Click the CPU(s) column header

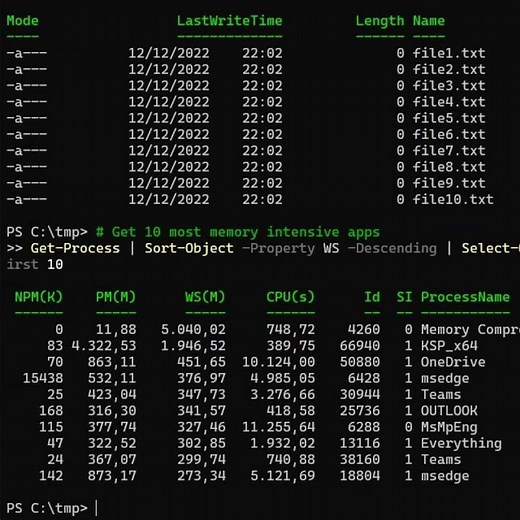point(290,297)
